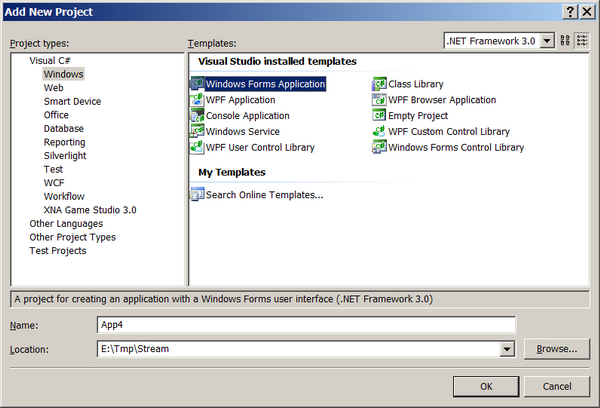Select the WCF project type

pos(54,183)
